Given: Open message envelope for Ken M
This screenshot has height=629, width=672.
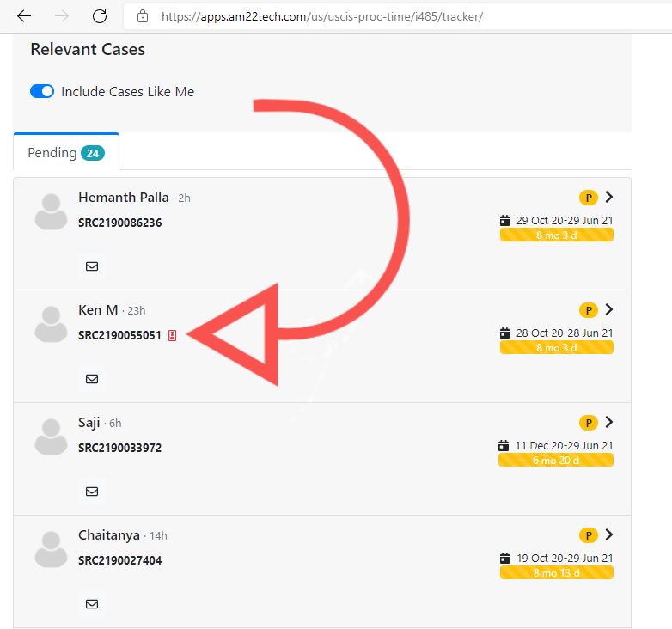Looking at the screenshot, I should pyautogui.click(x=92, y=379).
